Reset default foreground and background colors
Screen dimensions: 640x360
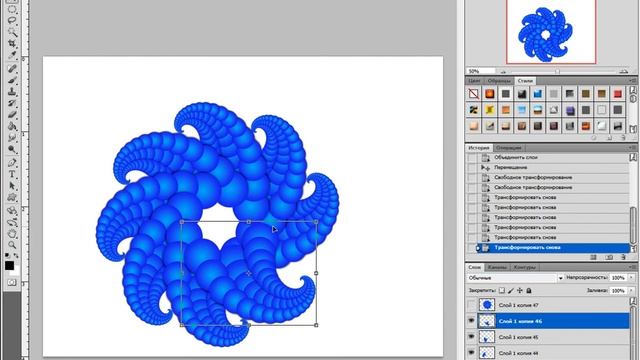[7, 255]
